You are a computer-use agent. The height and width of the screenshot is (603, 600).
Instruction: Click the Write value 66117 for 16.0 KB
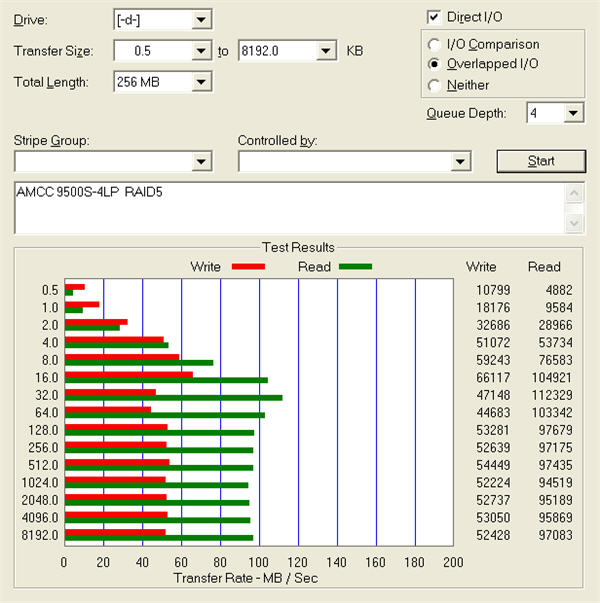(493, 378)
